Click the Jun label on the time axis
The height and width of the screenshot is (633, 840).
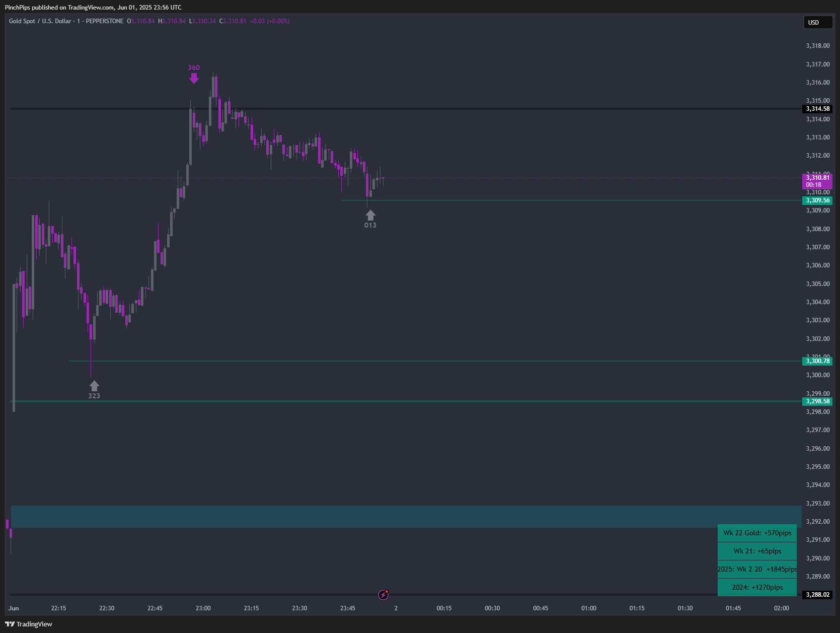pos(14,608)
